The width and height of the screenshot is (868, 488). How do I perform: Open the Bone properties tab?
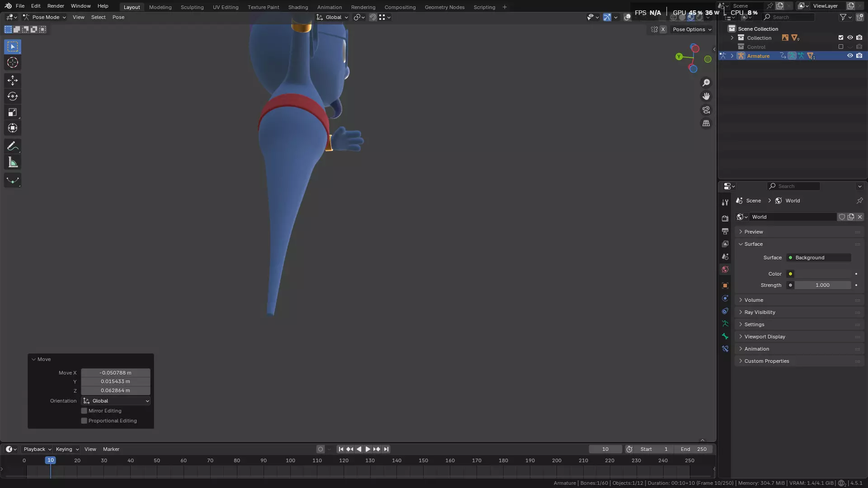[x=725, y=336]
